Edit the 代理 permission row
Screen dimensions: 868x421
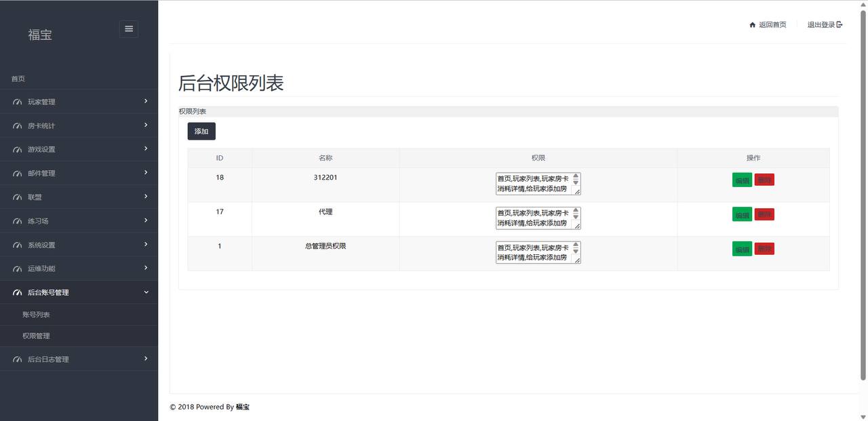point(742,215)
